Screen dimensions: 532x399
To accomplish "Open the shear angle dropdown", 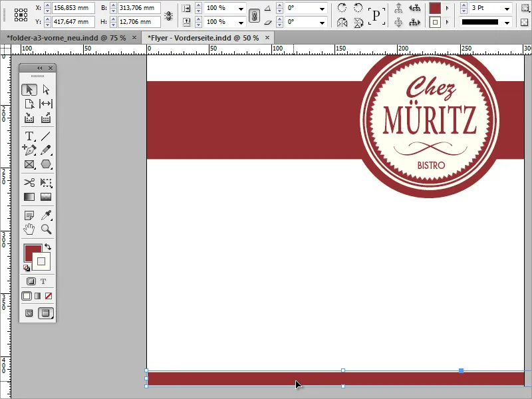I will pos(322,23).
